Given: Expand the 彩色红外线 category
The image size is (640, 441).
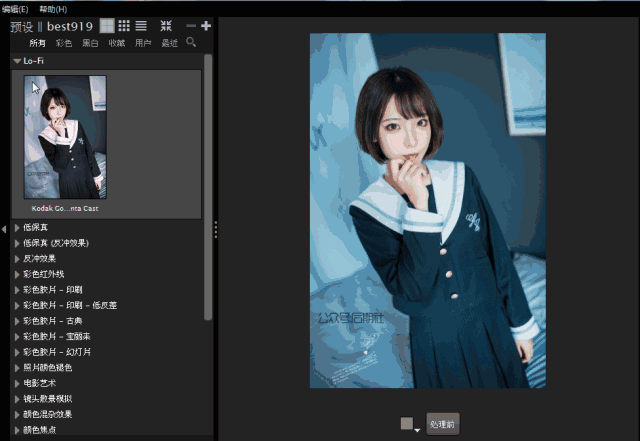Looking at the screenshot, I should [x=17, y=274].
